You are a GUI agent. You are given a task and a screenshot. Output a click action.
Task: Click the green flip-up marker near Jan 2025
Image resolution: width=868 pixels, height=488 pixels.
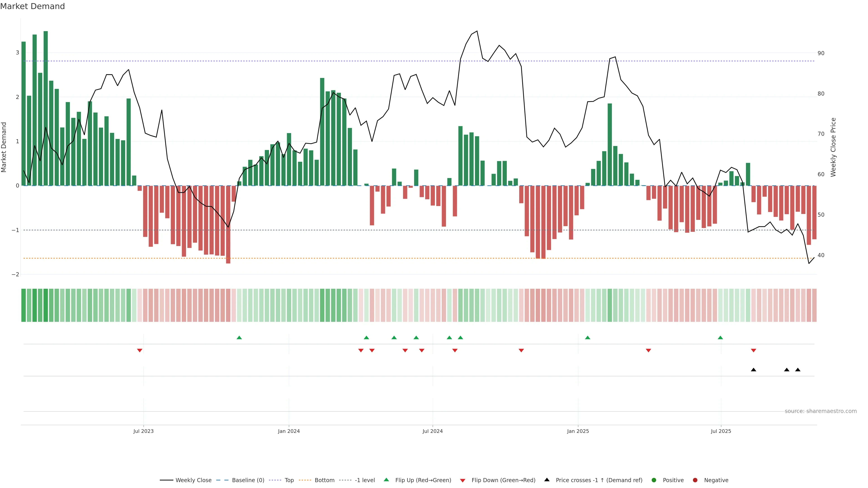coord(588,338)
